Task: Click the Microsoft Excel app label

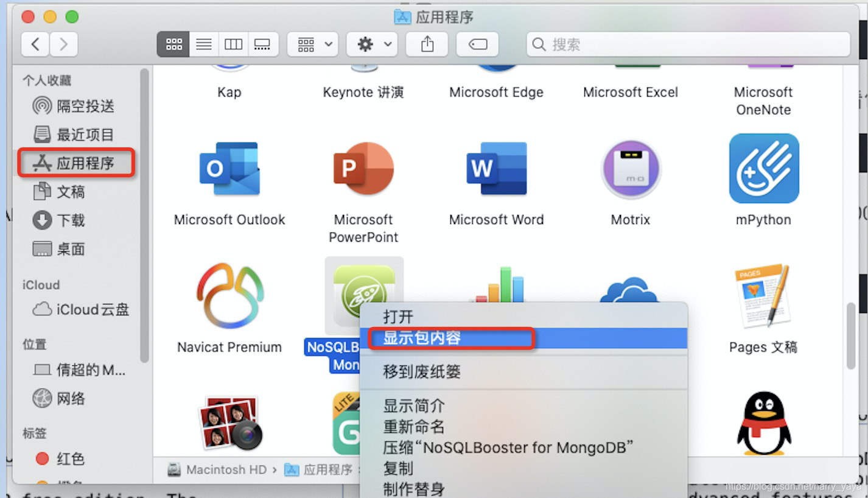Action: (x=631, y=93)
